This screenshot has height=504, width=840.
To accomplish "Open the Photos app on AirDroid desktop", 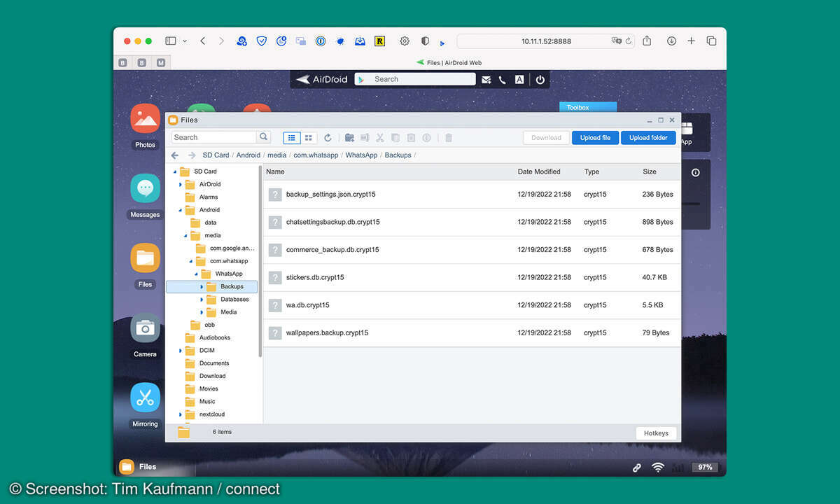I will [x=145, y=118].
